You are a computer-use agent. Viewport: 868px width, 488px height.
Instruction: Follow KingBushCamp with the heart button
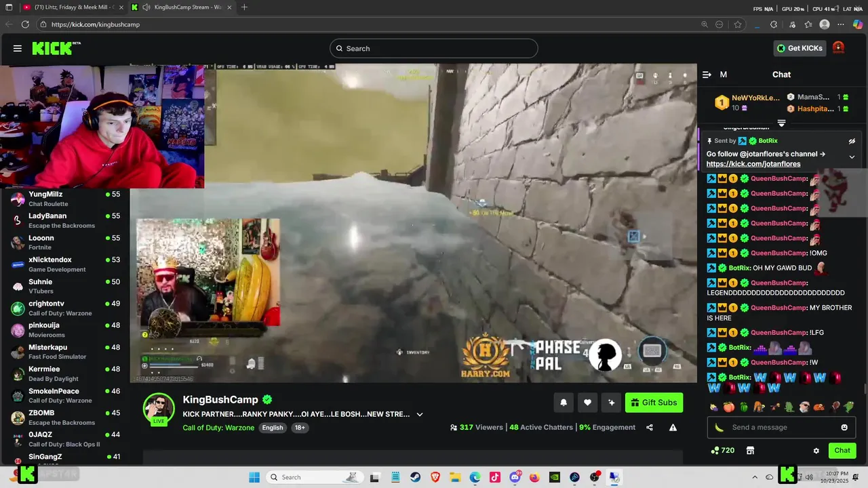pos(587,403)
